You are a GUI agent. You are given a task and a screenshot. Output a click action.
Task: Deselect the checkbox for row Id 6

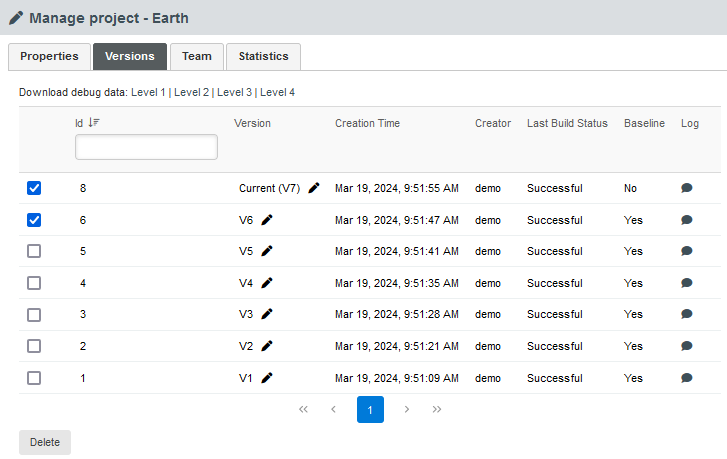pyautogui.click(x=34, y=220)
